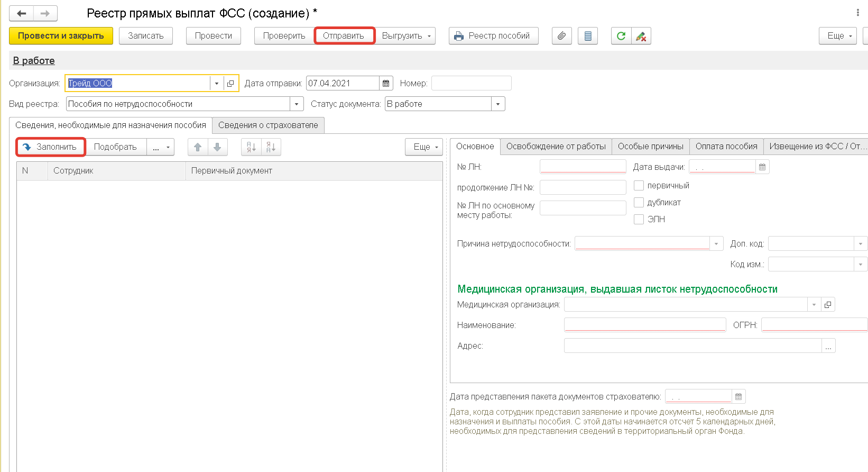This screenshot has width=868, height=472.
Task: Follow the В работе status link
Action: pyautogui.click(x=34, y=61)
